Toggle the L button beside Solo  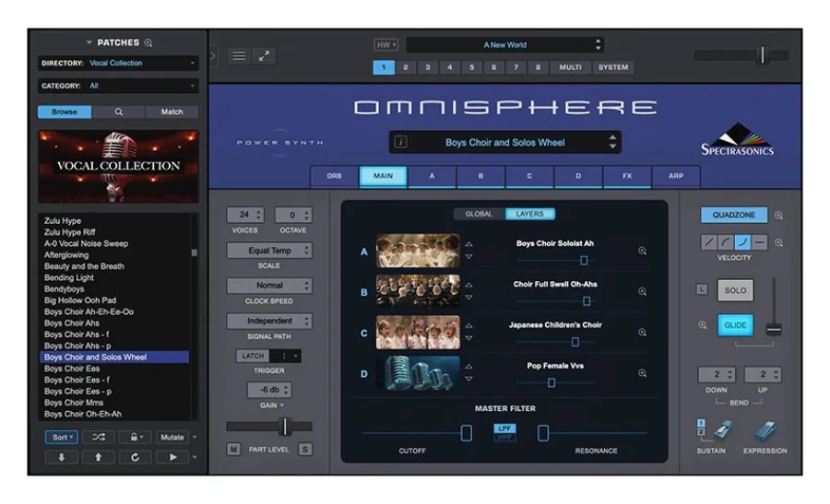pos(702,289)
